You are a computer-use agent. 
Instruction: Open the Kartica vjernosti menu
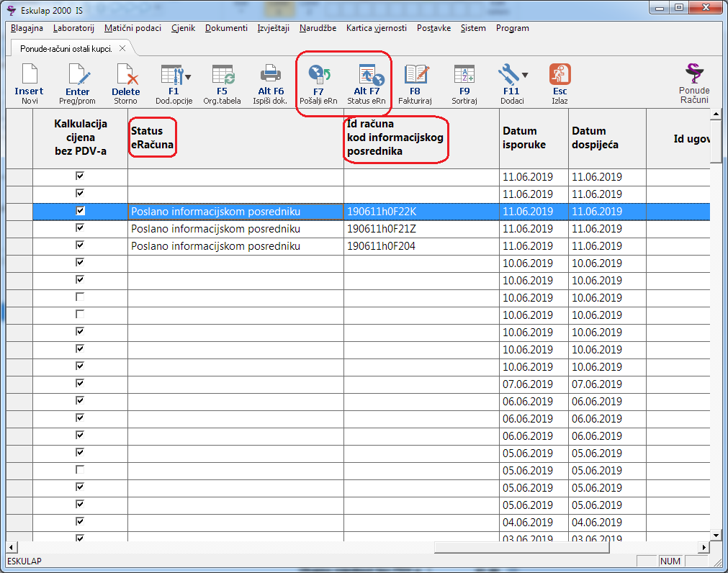[x=377, y=28]
